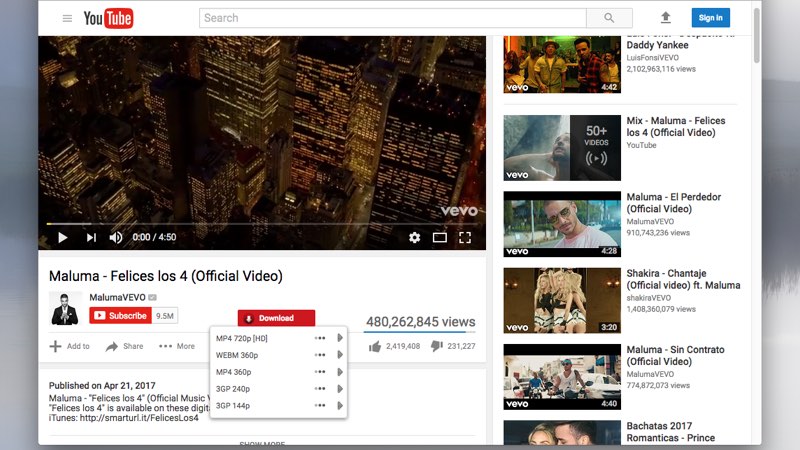Click the red Download button
Screen dimensions: 800x450
(276, 318)
